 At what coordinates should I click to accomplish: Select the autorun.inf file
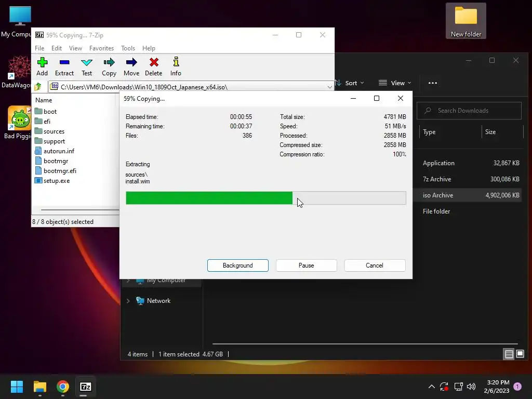coord(54,151)
